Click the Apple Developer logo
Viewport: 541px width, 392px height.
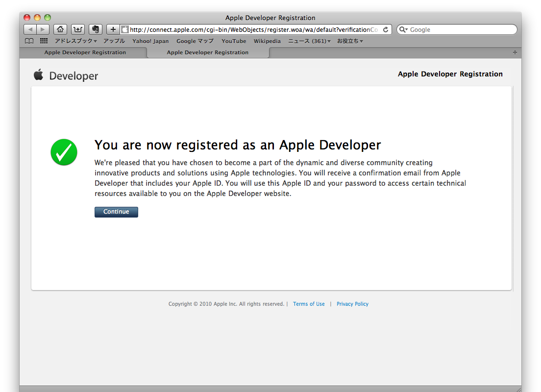[66, 75]
